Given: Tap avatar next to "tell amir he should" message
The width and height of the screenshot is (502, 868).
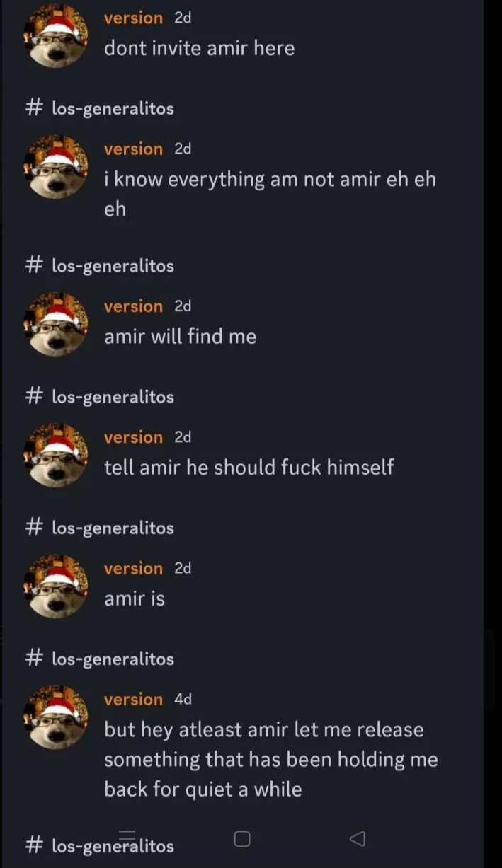Looking at the screenshot, I should 56,455.
